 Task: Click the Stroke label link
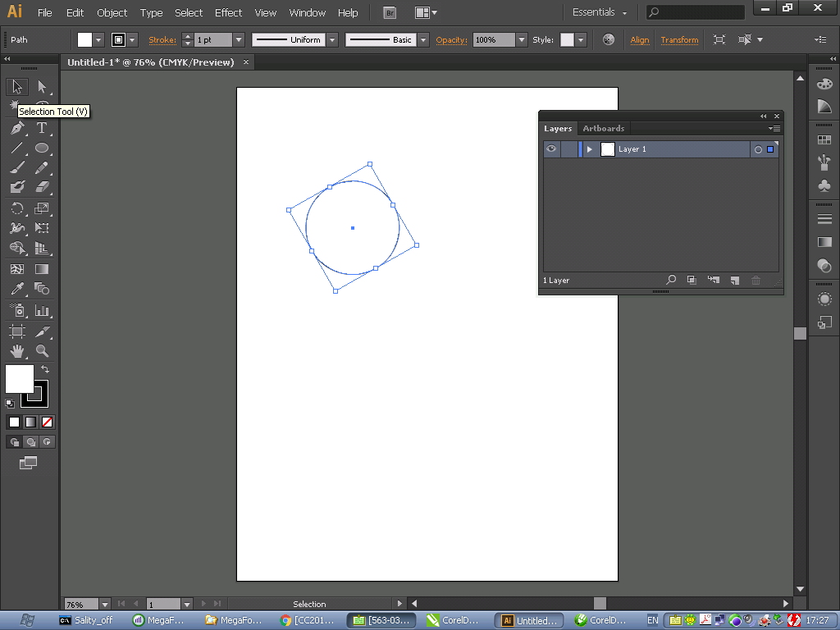point(162,39)
